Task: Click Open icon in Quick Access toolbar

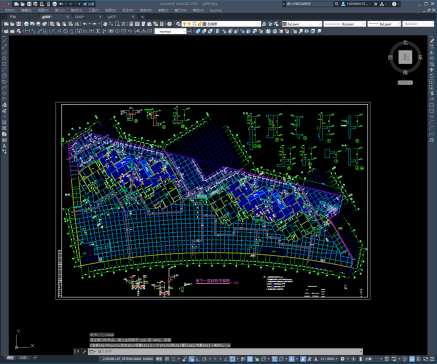Action: pyautogui.click(x=23, y=4)
